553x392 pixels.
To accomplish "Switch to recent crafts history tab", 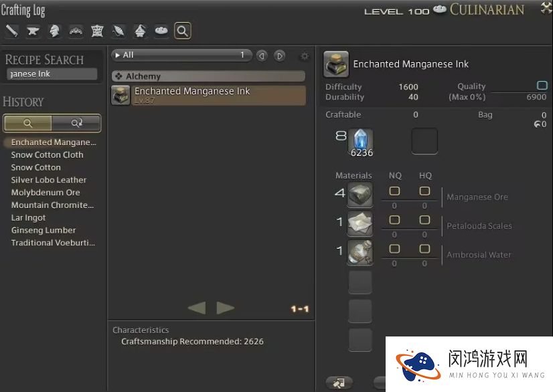I will pos(76,123).
